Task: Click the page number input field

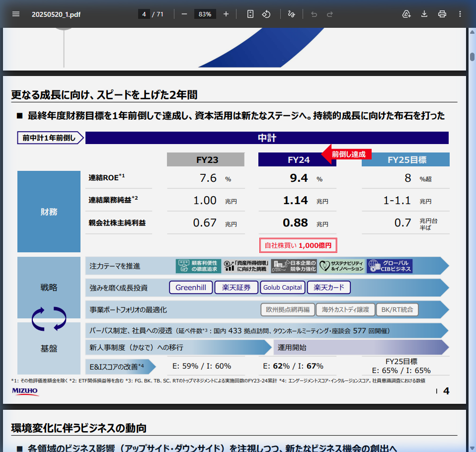Action: (x=144, y=14)
